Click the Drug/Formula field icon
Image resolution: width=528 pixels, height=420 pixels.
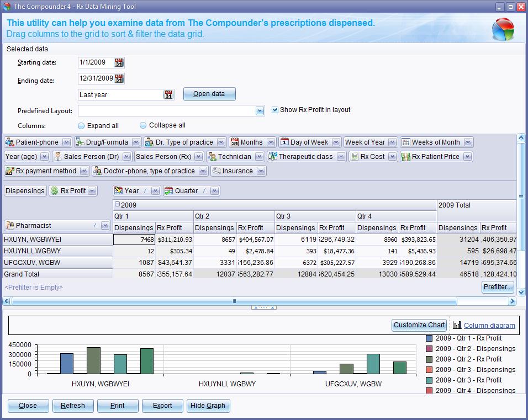80,142
